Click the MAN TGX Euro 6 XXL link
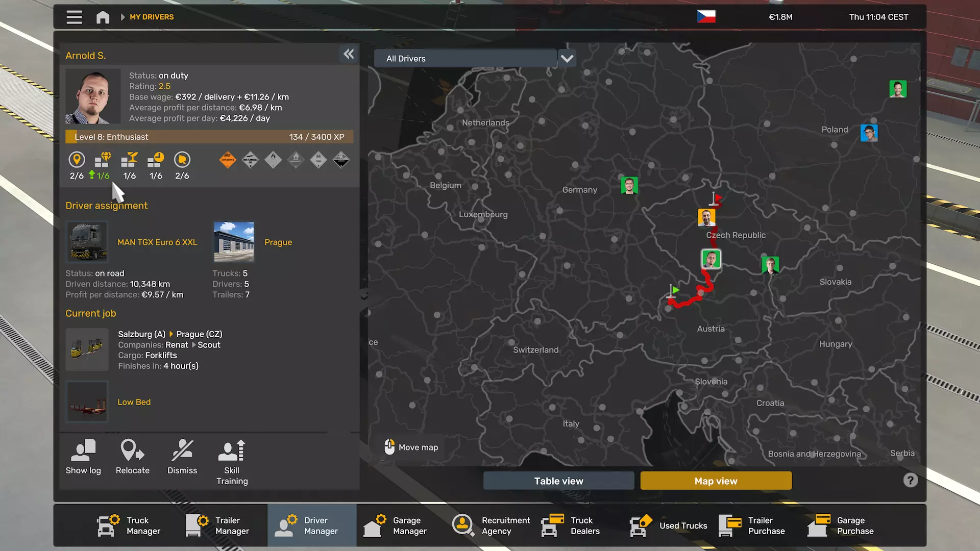Viewport: 980px width, 551px height. coord(157,242)
